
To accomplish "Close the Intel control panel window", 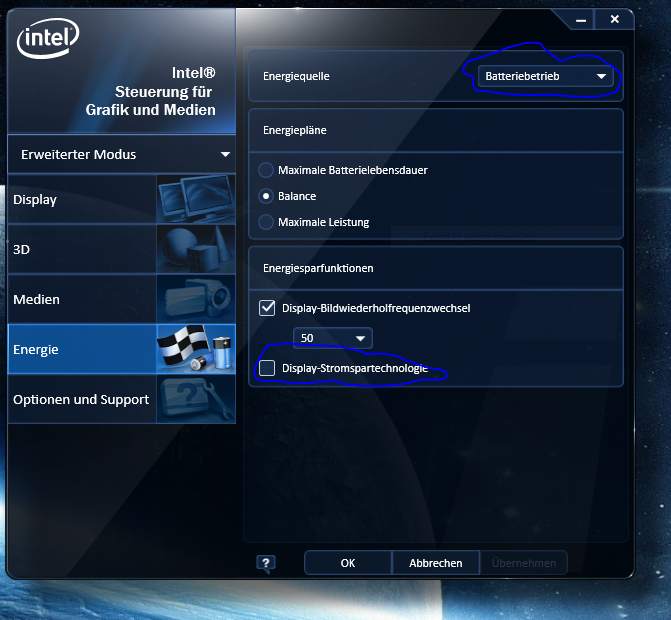I will pyautogui.click(x=615, y=19).
